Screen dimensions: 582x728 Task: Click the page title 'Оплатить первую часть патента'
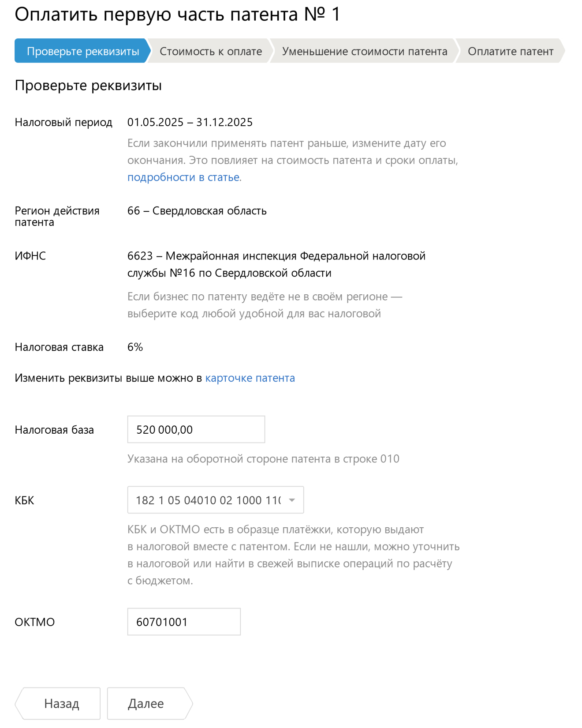click(177, 14)
